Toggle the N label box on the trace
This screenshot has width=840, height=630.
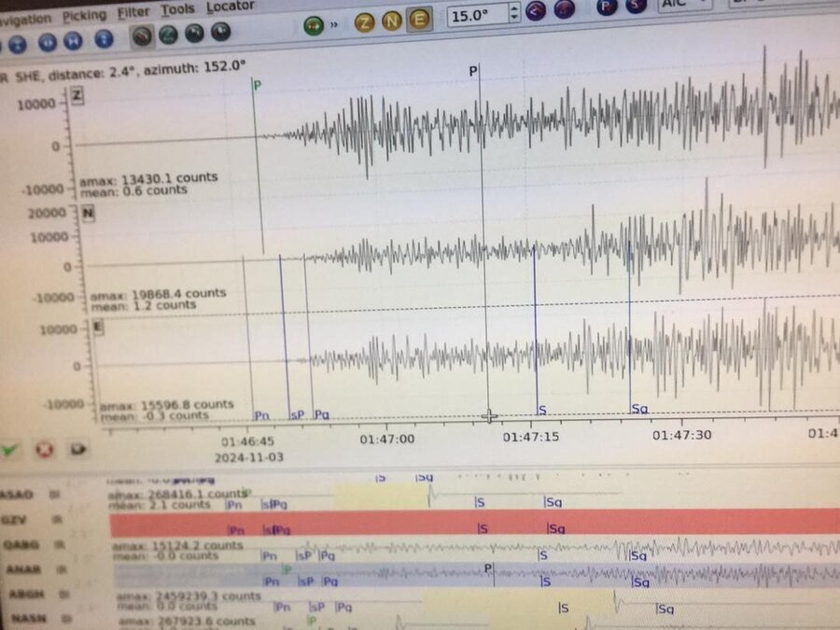[x=89, y=214]
